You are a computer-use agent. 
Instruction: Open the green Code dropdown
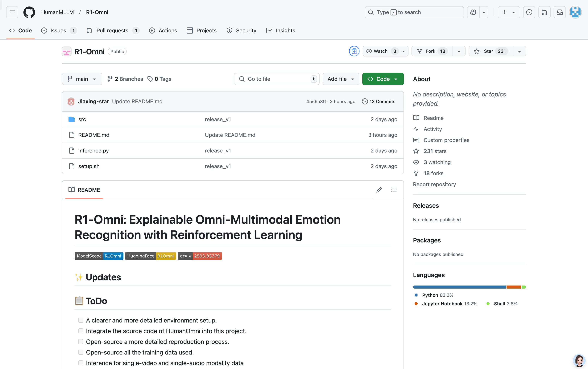click(x=383, y=79)
